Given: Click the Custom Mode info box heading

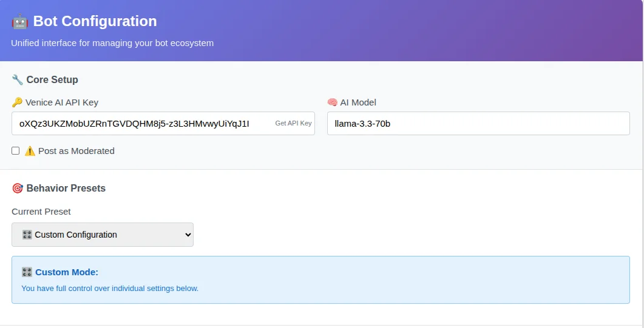Looking at the screenshot, I should click(x=66, y=272).
